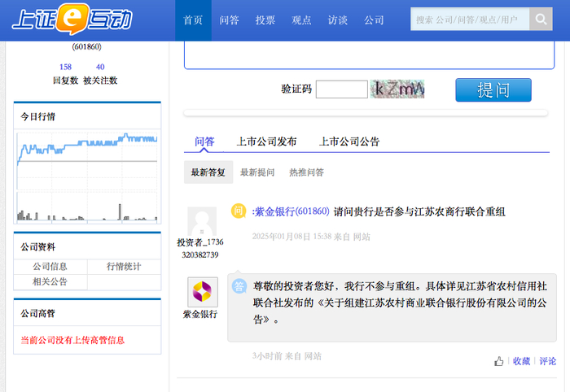Open the 投票 navigation item

(x=265, y=20)
